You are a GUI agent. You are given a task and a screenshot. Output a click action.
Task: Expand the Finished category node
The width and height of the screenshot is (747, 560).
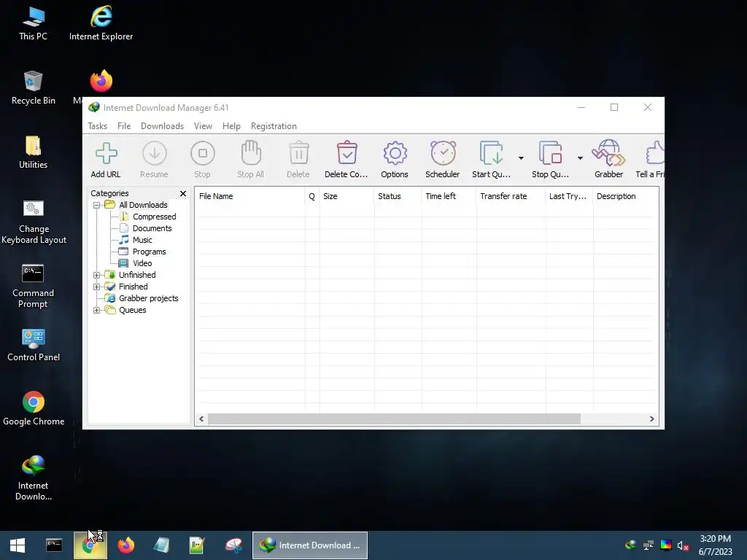click(x=97, y=287)
